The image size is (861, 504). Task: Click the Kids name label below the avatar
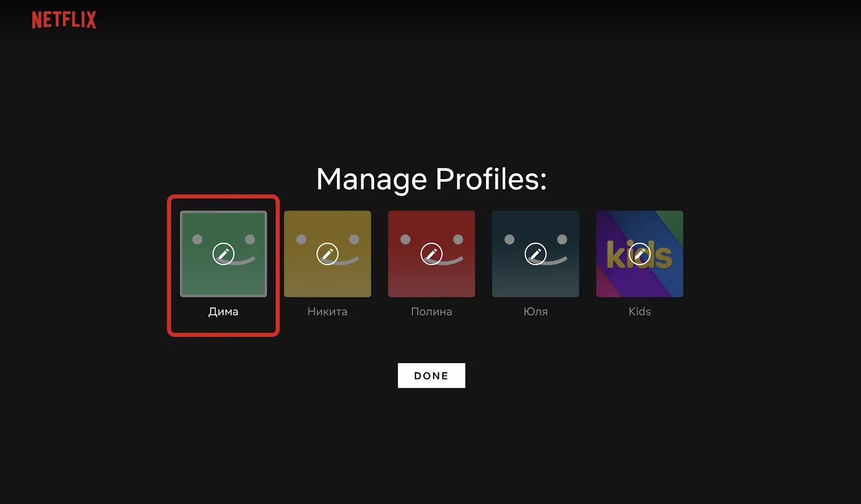640,311
